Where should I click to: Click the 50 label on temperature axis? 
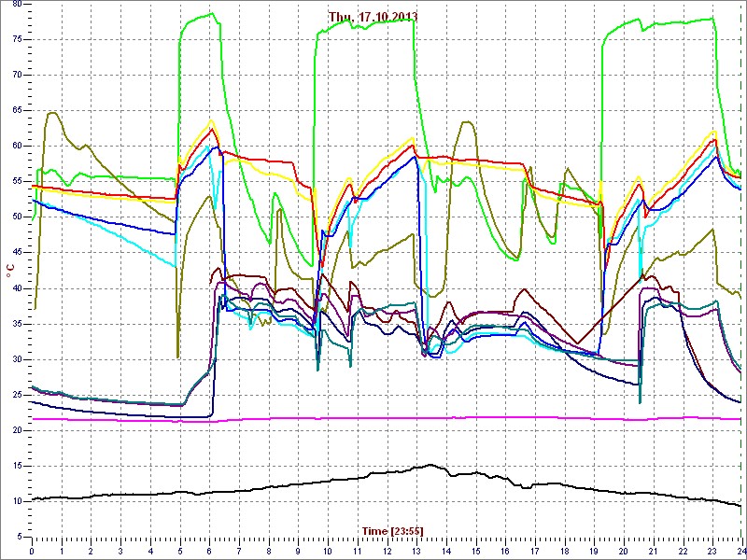[x=16, y=217]
